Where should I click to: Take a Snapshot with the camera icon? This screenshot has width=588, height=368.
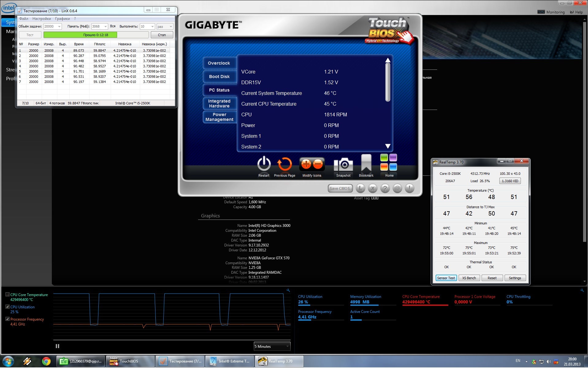pyautogui.click(x=343, y=165)
